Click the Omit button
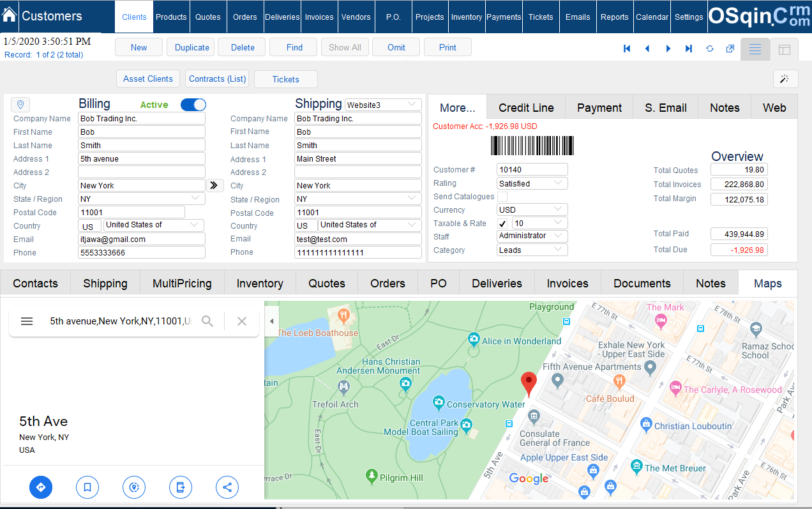This screenshot has width=812, height=509. click(396, 47)
